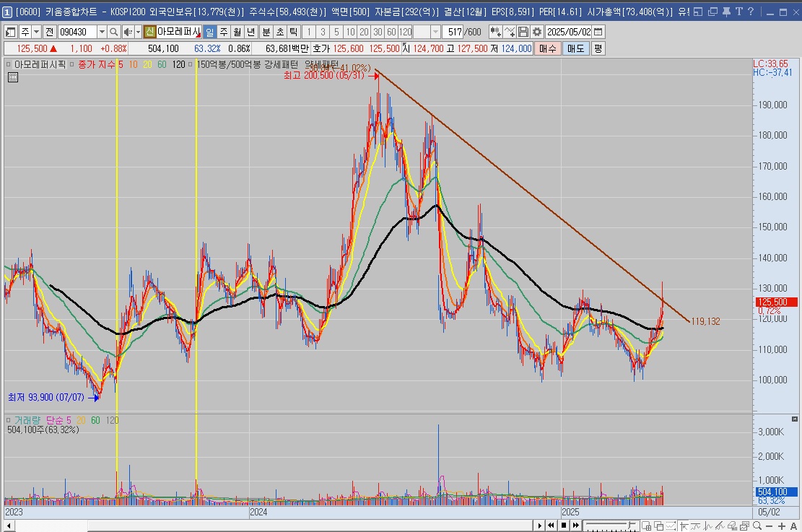Open the stock search magnifier
Viewport: 802px width, 532px height.
coord(114,32)
